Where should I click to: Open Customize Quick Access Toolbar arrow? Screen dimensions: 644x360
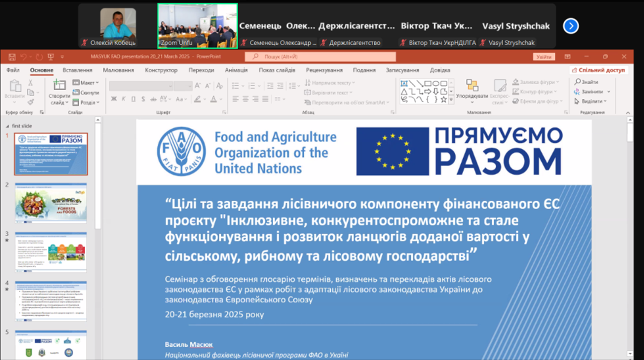coord(62,57)
